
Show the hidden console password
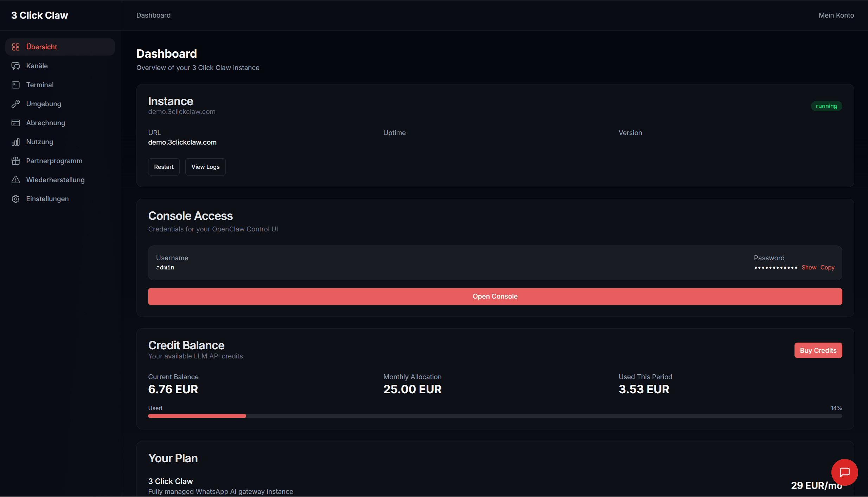(809, 267)
